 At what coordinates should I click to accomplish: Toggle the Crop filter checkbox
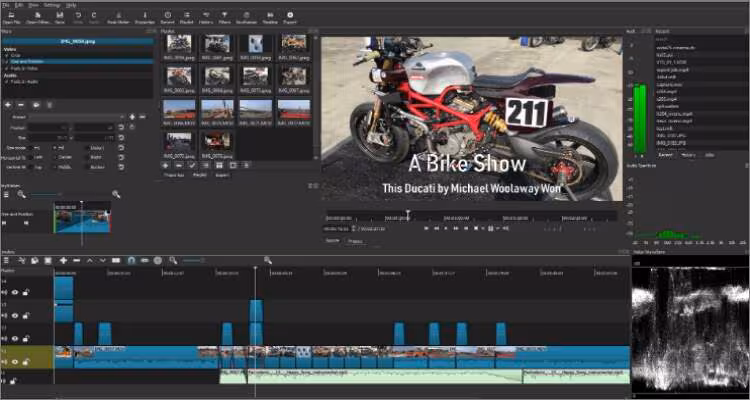(x=7, y=55)
